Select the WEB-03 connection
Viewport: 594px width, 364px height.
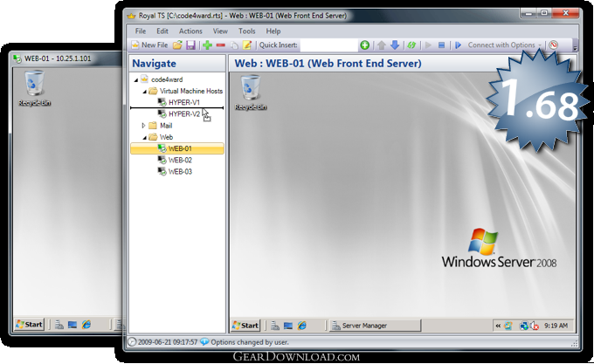(180, 171)
